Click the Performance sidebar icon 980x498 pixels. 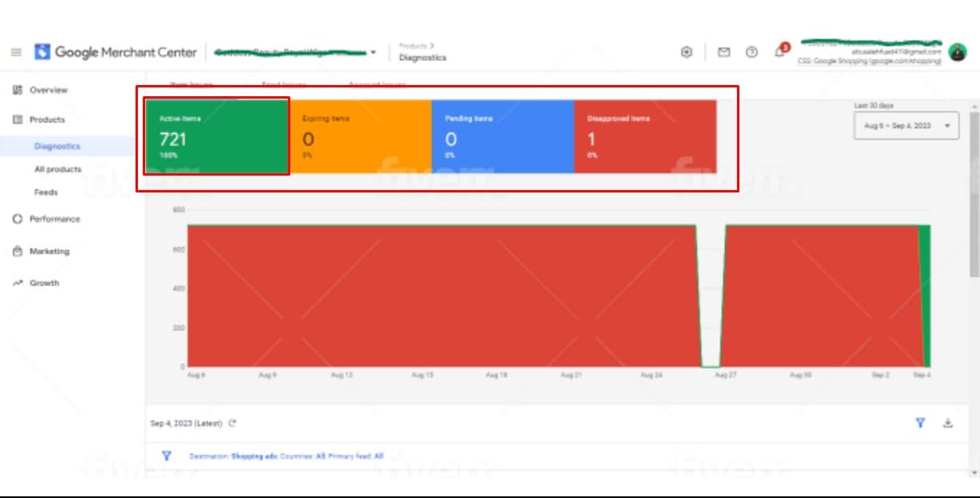[x=18, y=219]
